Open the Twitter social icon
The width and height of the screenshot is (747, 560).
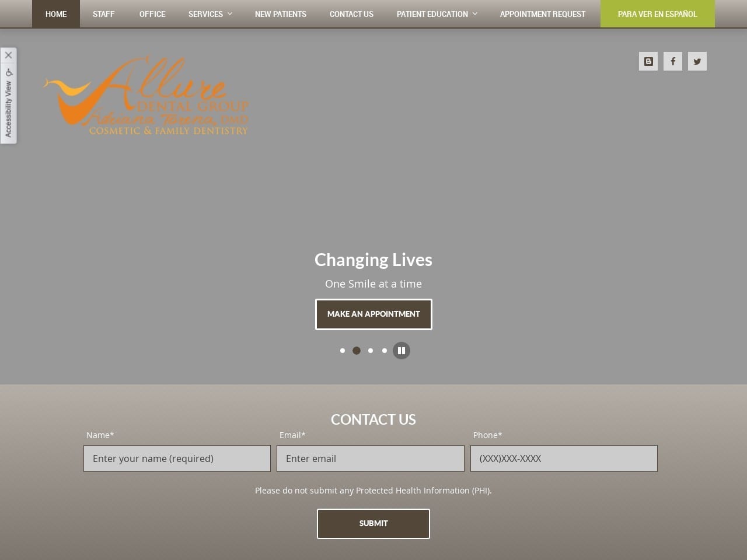[697, 61]
